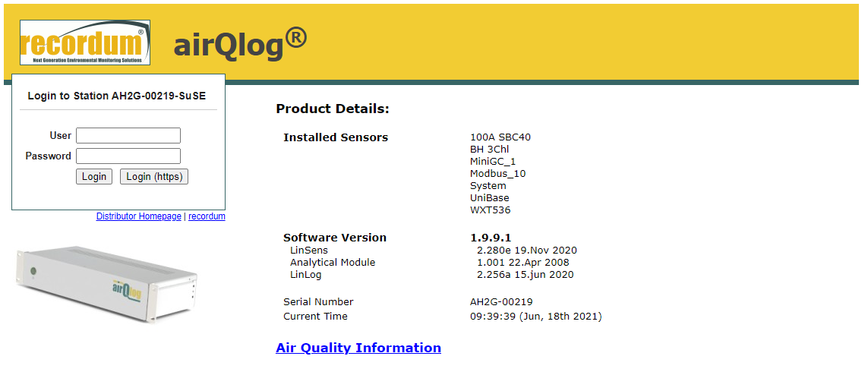This screenshot has height=372, width=868.
Task: Click the 'Password' field label
Action: 48,156
